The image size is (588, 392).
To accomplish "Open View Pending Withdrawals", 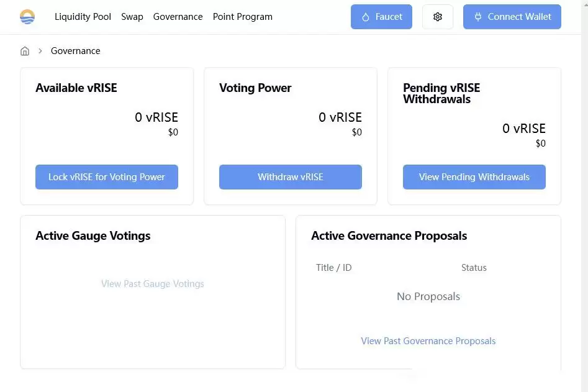I will (x=474, y=177).
